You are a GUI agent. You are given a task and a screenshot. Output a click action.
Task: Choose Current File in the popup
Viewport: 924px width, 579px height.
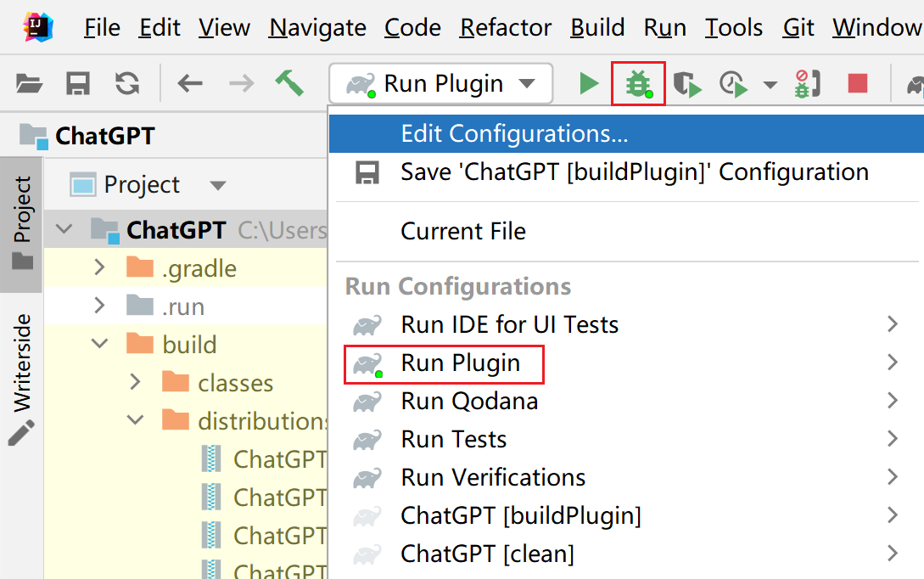[626, 231]
